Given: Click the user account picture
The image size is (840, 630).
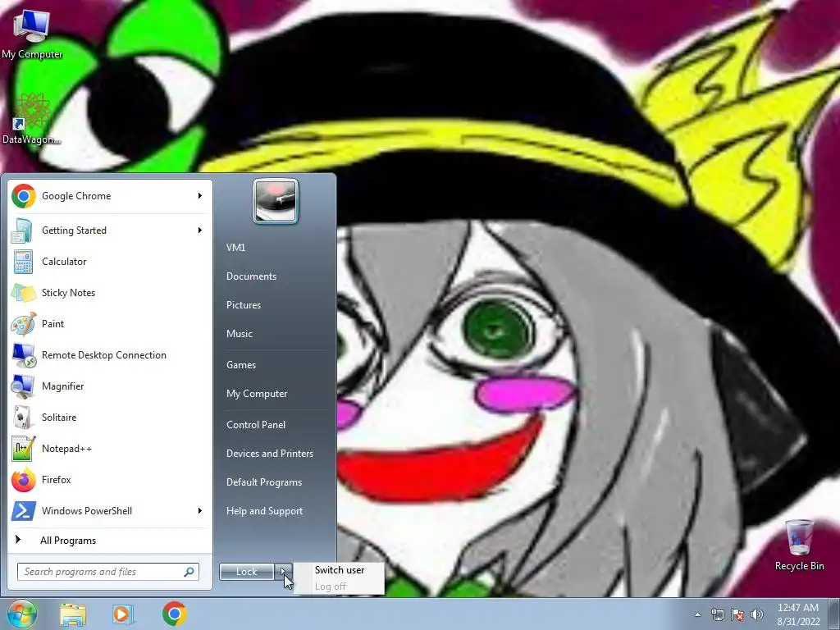Looking at the screenshot, I should (276, 201).
